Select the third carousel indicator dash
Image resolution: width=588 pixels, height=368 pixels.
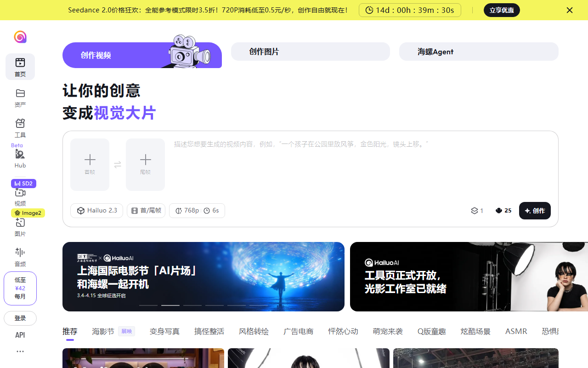pyautogui.click(x=192, y=305)
